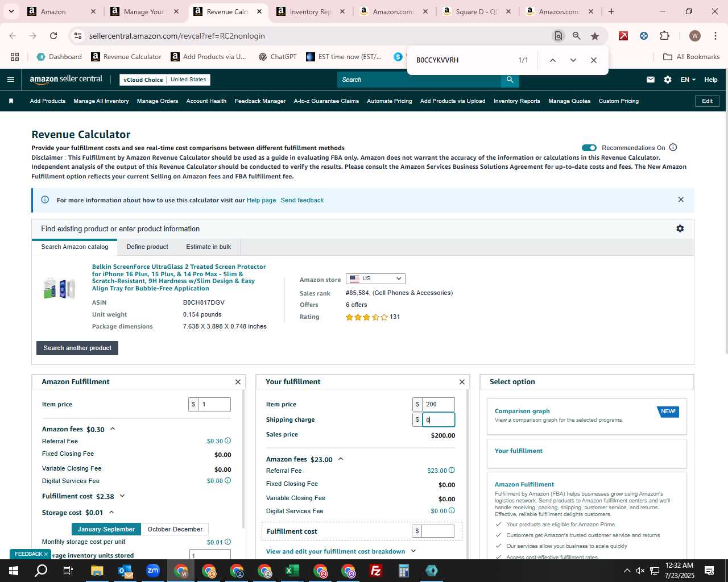The height and width of the screenshot is (582, 728).
Task: Toggle Recommendations On switch
Action: [x=589, y=148]
